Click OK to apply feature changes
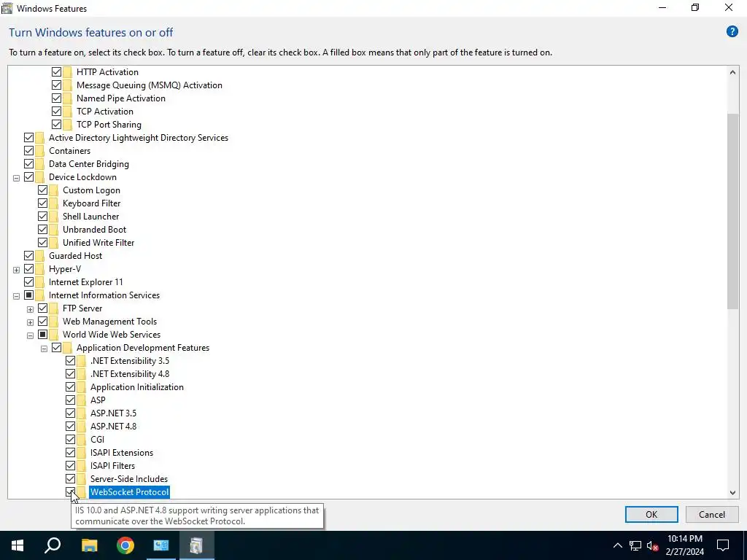This screenshot has width=747, height=560. (651, 514)
